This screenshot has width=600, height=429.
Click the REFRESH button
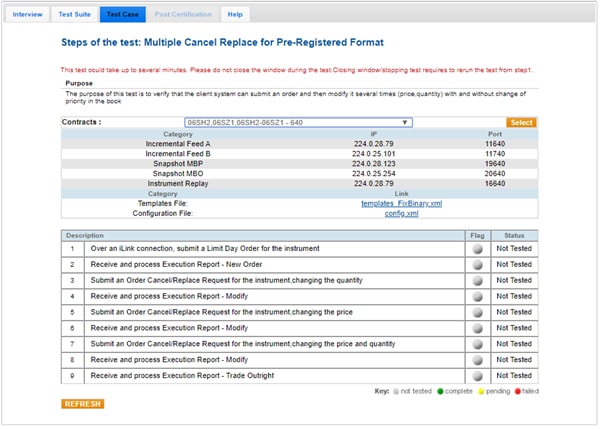82,404
